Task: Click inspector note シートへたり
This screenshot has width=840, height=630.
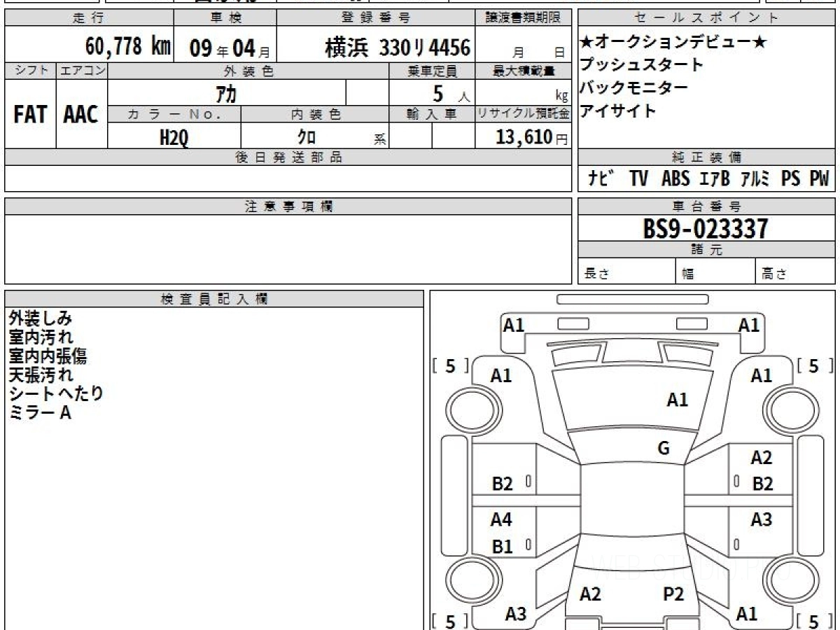Action: pos(56,394)
